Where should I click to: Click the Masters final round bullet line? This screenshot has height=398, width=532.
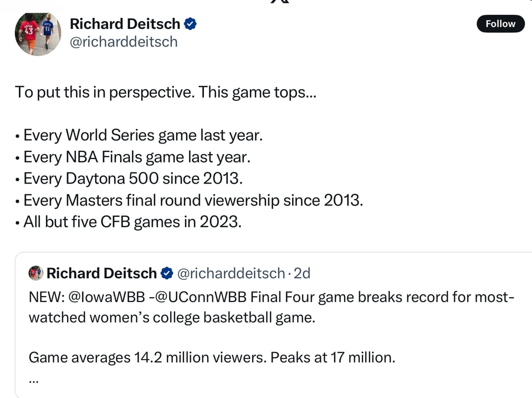click(x=189, y=201)
